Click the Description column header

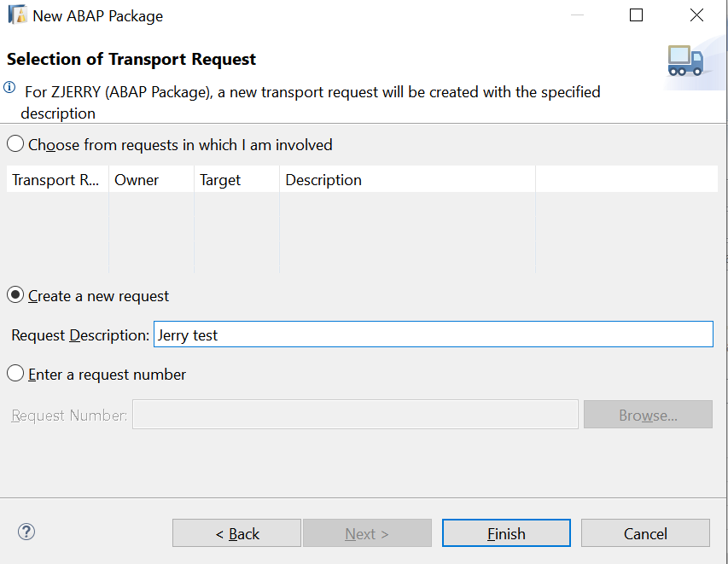[406, 180]
